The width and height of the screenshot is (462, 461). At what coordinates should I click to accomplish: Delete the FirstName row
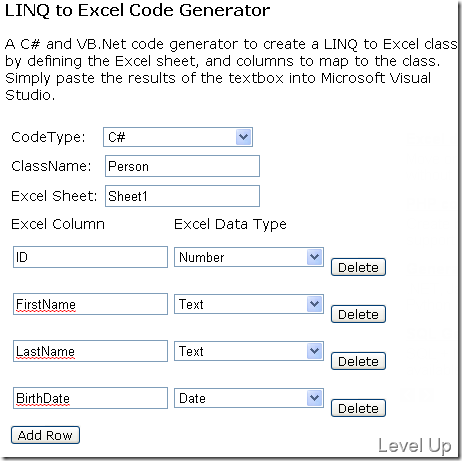pyautogui.click(x=358, y=314)
